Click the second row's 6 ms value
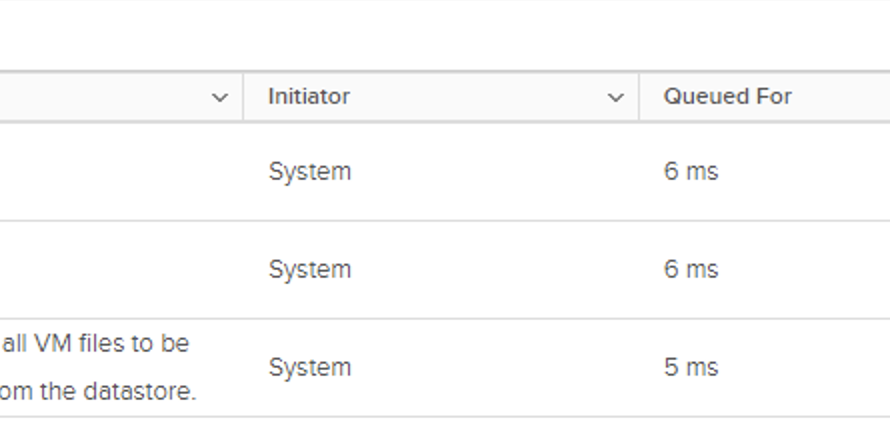The height and width of the screenshot is (442, 890). 690,269
